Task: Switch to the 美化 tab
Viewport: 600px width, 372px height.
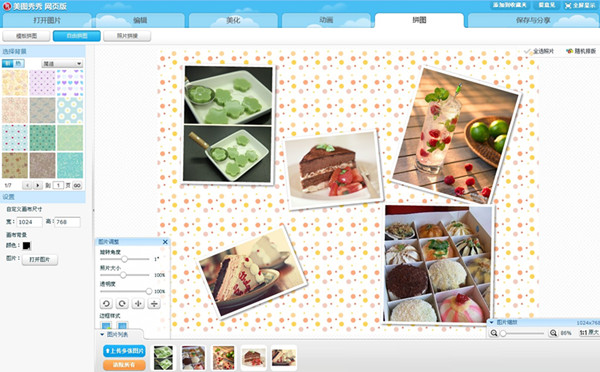Action: point(233,20)
